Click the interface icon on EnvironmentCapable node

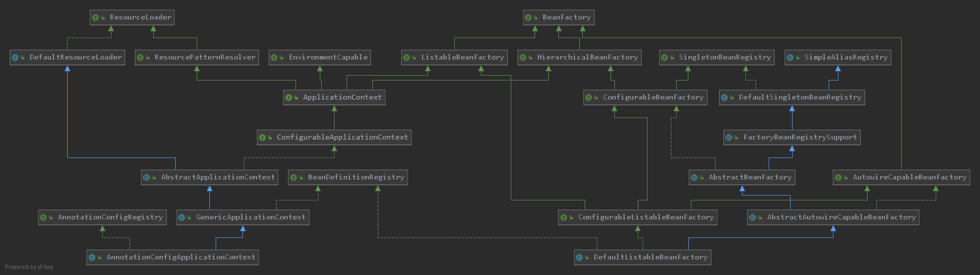click(274, 58)
